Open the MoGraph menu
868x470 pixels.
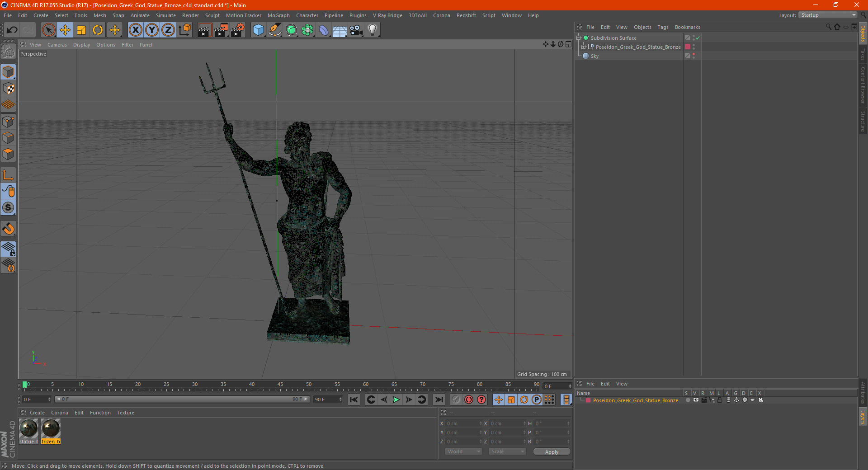[x=278, y=15]
